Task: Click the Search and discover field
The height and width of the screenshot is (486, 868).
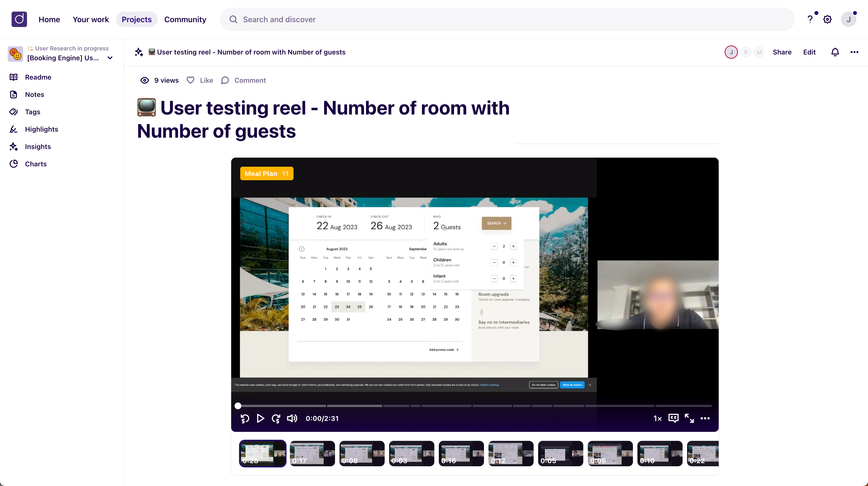Action: (507, 19)
